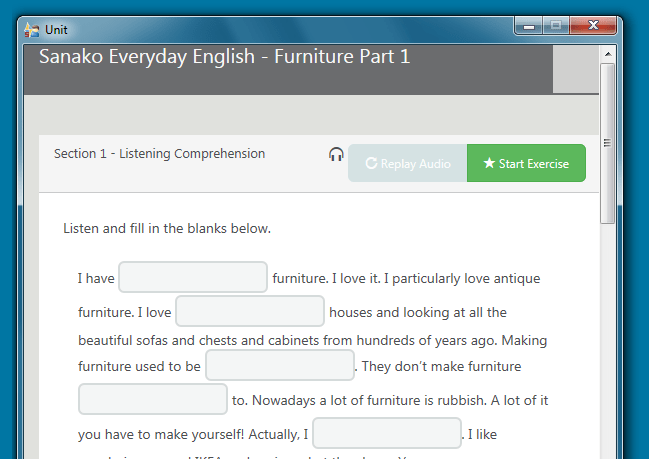649x459 pixels.
Task: Click the Unit window icon in title bar
Action: click(x=32, y=30)
